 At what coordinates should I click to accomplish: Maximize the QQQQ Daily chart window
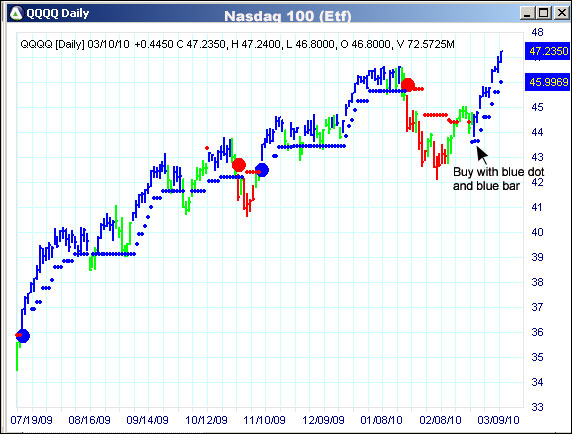(544, 13)
